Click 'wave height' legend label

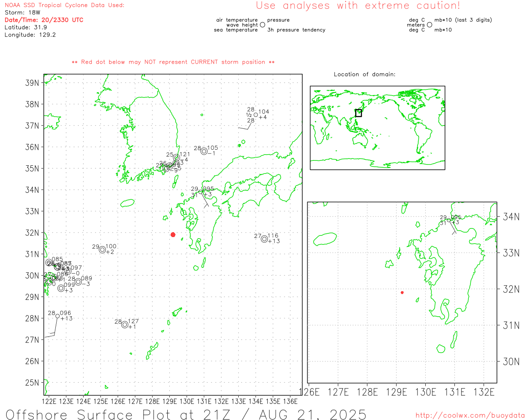[x=242, y=25]
